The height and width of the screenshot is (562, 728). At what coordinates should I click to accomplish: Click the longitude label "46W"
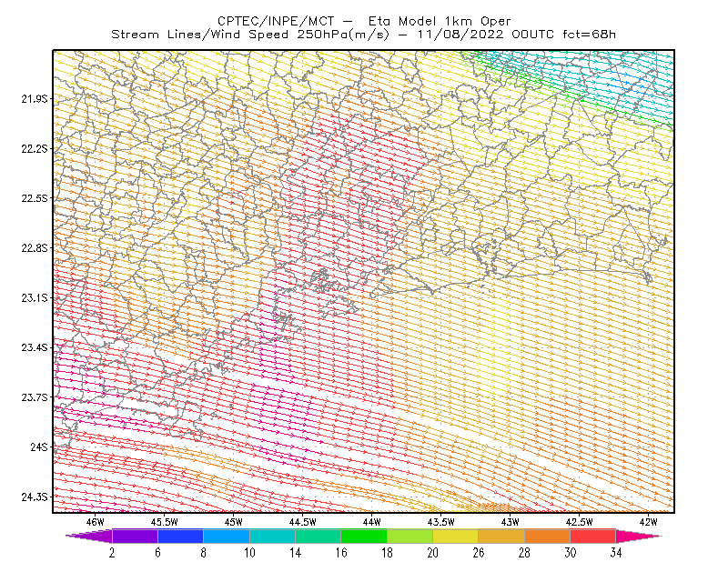click(x=96, y=522)
